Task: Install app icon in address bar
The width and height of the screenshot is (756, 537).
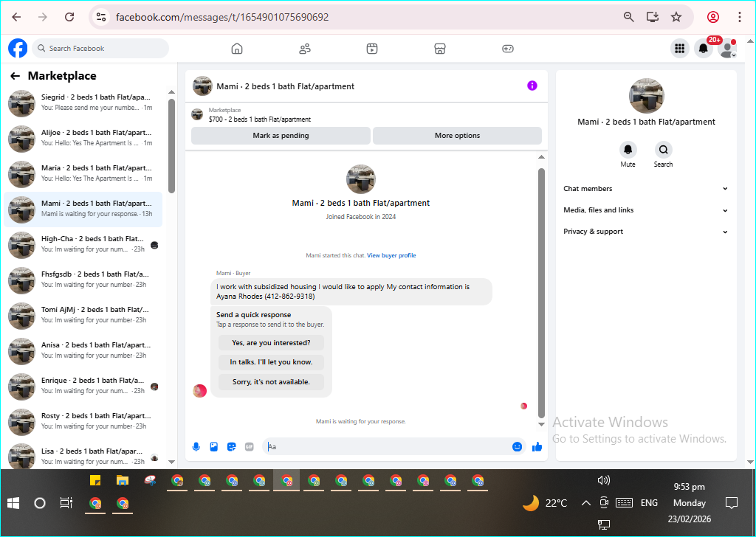Action: point(653,18)
